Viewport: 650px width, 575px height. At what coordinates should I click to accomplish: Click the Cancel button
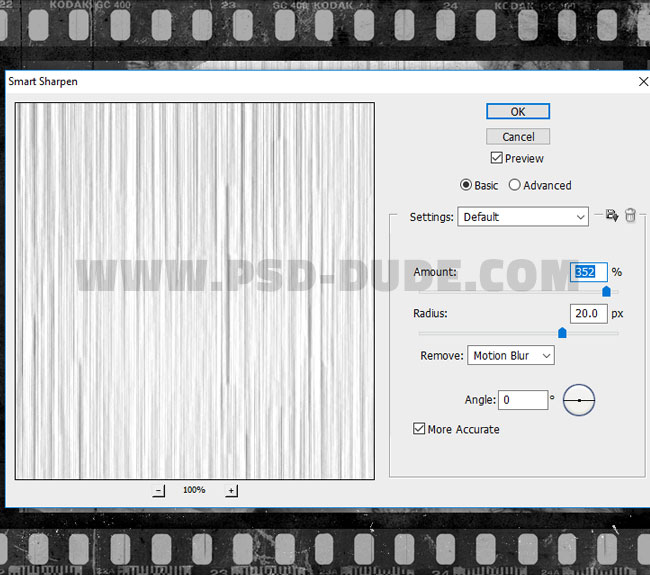tap(518, 136)
